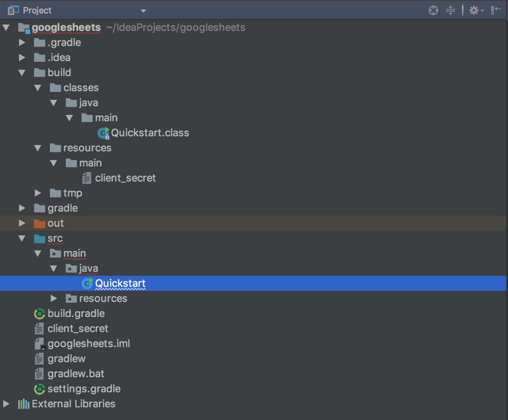The width and height of the screenshot is (508, 420).
Task: Collapse the java folder under classes
Action: coord(53,103)
